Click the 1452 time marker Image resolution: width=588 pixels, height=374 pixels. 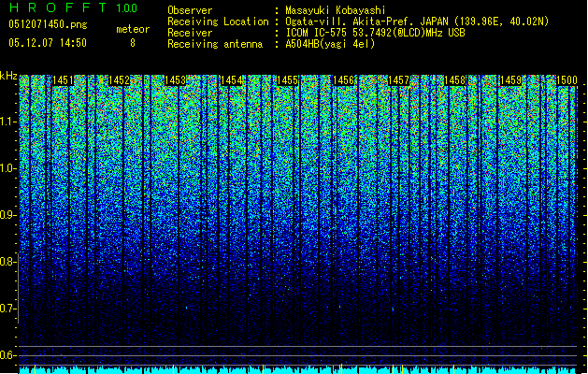point(119,80)
